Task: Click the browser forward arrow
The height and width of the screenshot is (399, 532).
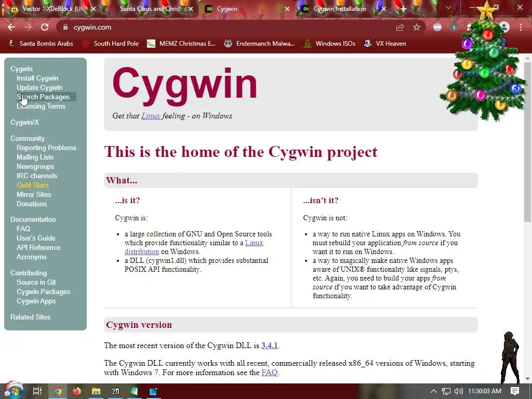Action: [28, 27]
